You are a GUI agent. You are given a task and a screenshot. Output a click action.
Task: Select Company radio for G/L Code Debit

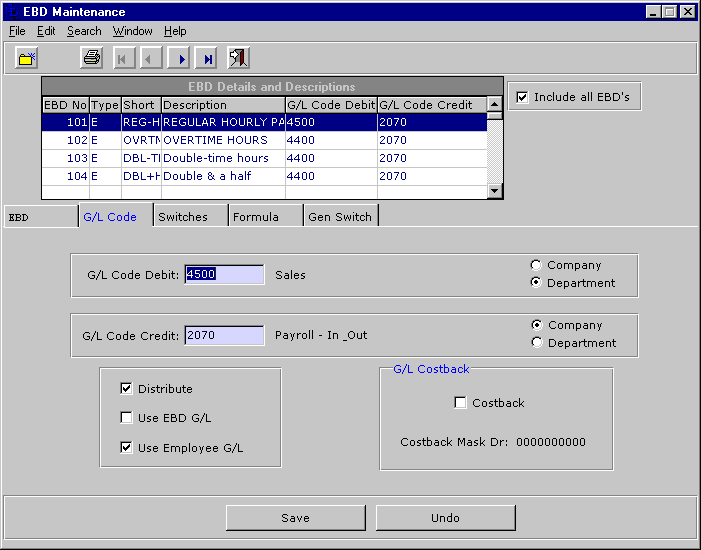(536, 265)
